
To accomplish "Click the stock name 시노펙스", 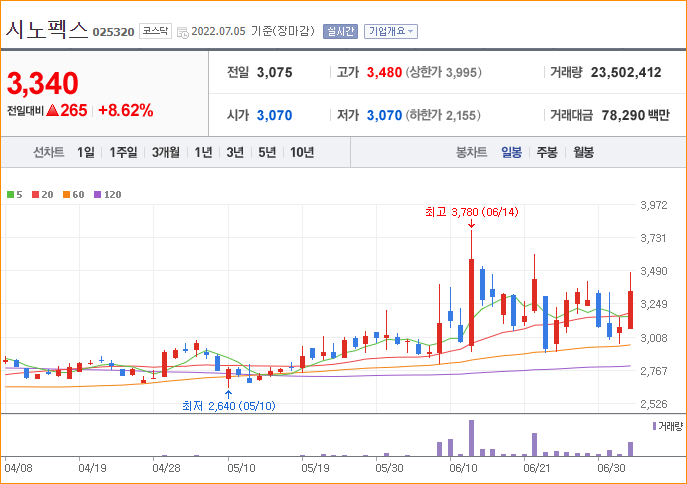I will (x=47, y=29).
